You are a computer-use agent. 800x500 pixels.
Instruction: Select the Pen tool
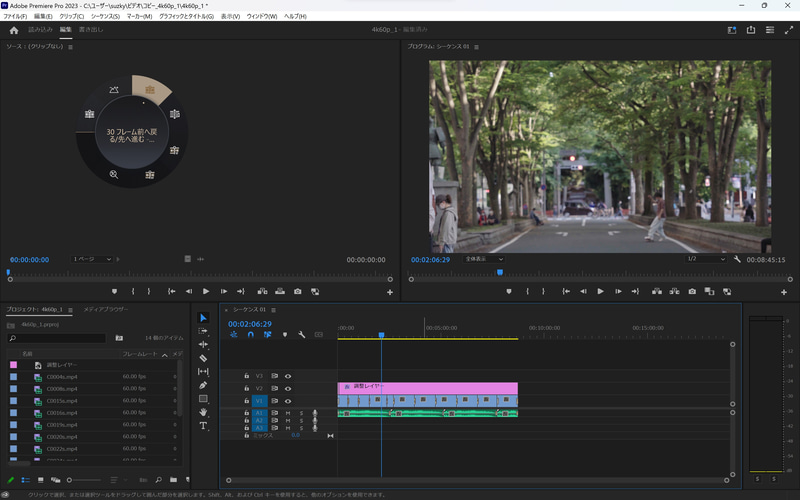pos(203,385)
